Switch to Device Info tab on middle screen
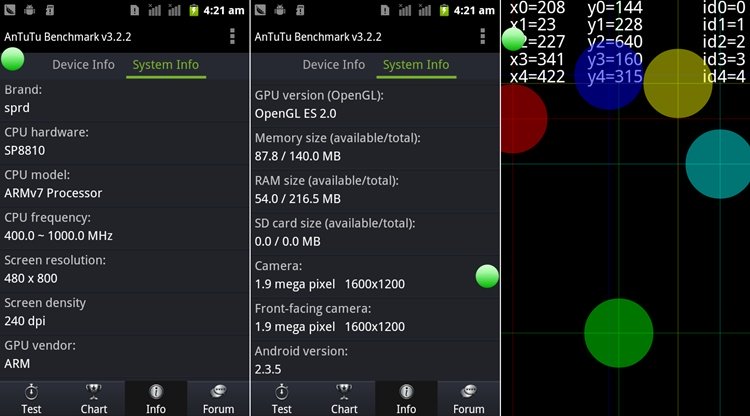 coord(334,65)
